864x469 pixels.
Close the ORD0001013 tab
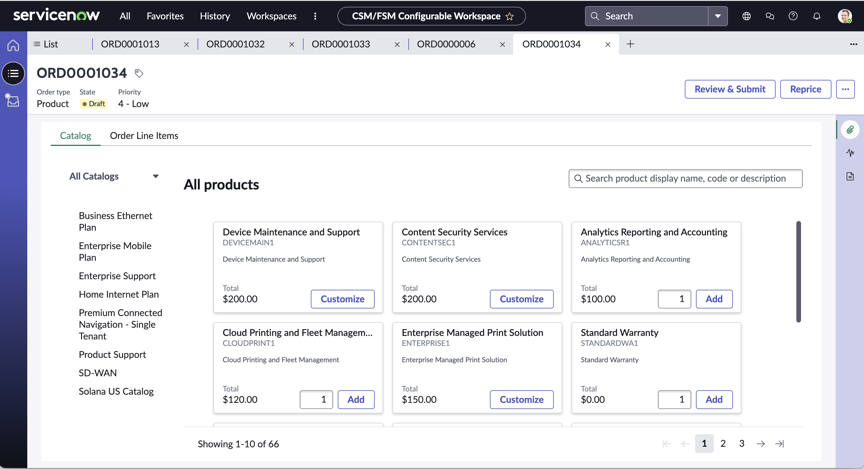[186, 45]
